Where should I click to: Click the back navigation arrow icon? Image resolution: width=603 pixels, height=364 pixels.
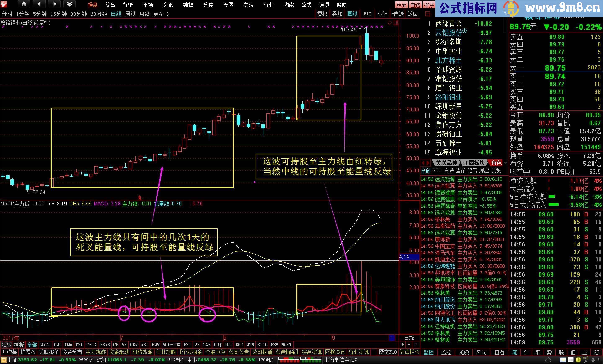(39, 4)
